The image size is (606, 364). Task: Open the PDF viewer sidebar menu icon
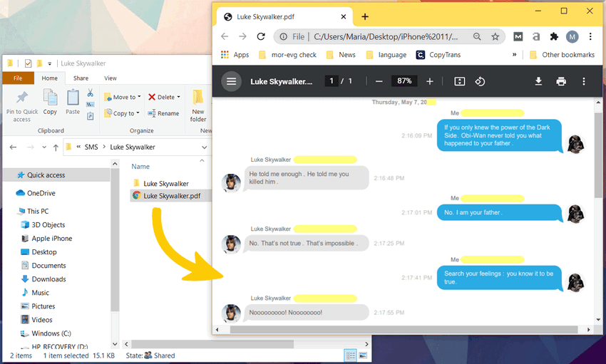(231, 81)
